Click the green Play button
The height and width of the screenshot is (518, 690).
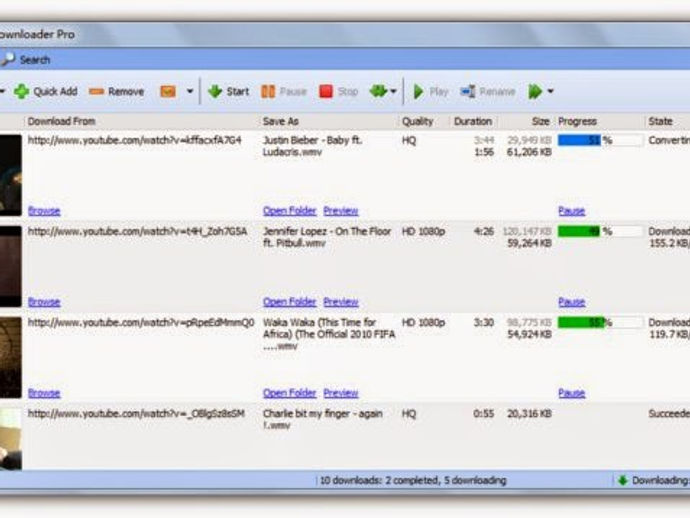[430, 92]
